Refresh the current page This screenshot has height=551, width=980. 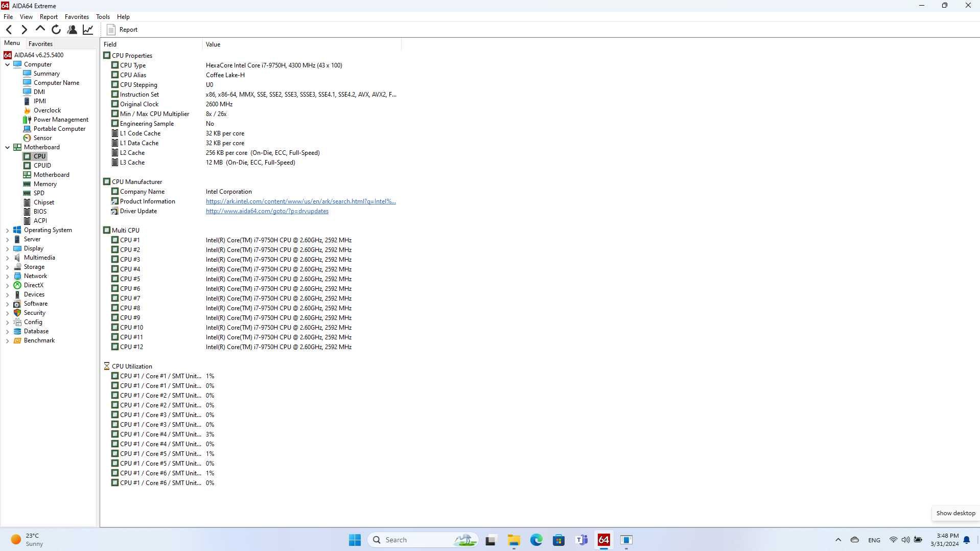56,30
